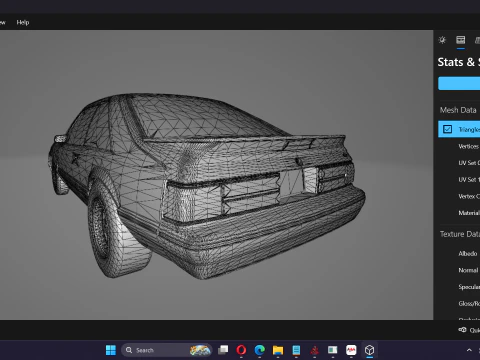Open the blue notepad app on taskbar
The width and height of the screenshot is (480, 360).
[296, 350]
